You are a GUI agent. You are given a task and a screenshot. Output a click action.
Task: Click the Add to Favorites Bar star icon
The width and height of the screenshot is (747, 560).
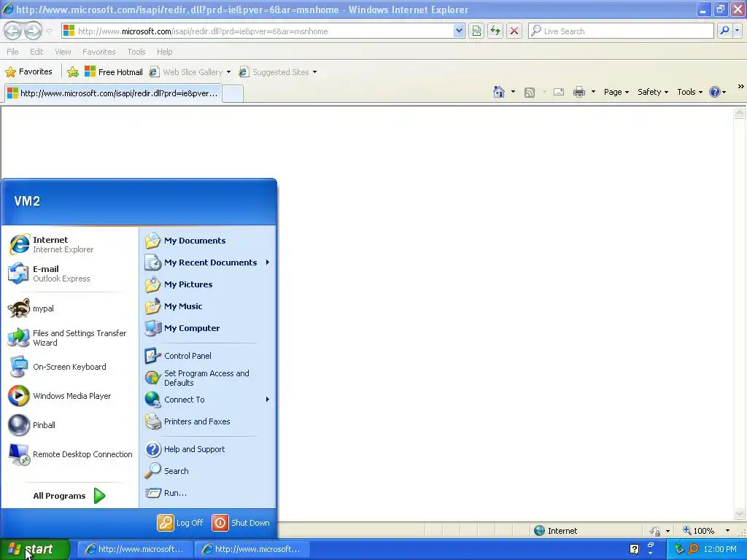point(73,72)
